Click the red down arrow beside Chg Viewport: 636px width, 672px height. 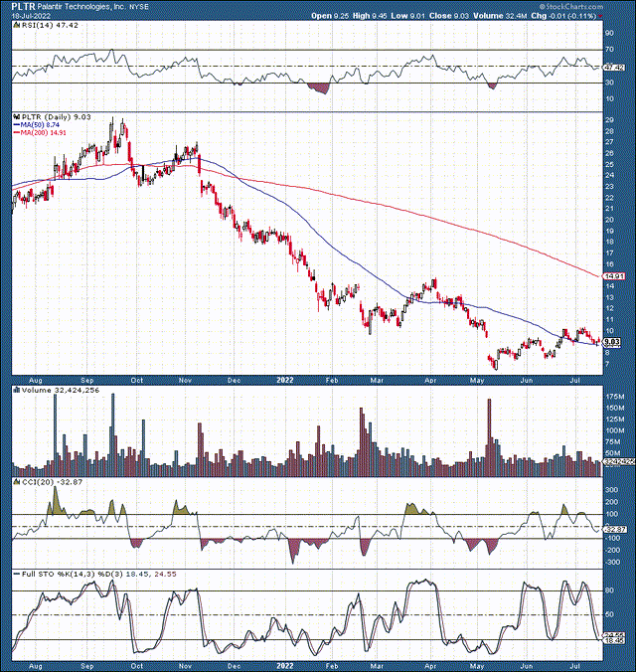(x=600, y=16)
